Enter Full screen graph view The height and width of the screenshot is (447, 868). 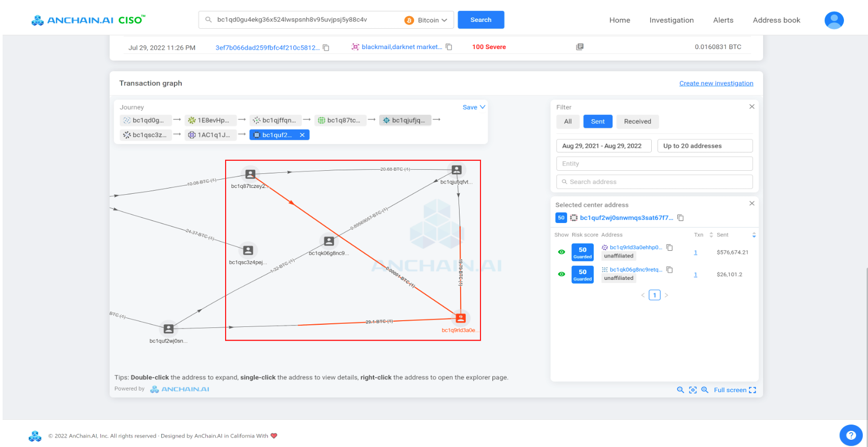pos(735,390)
